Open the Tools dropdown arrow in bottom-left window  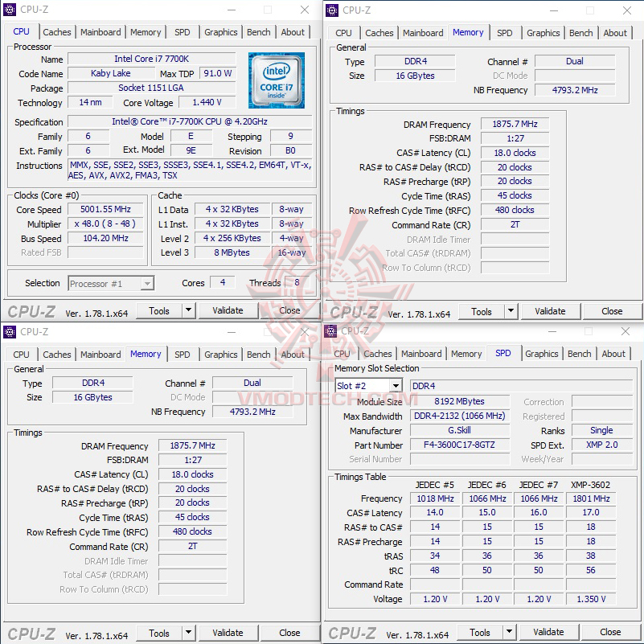click(x=188, y=633)
